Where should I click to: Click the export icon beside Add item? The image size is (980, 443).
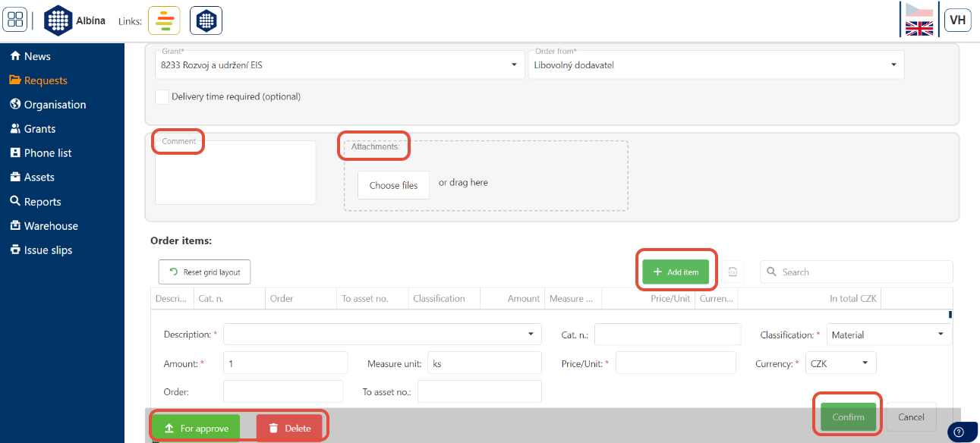[733, 272]
